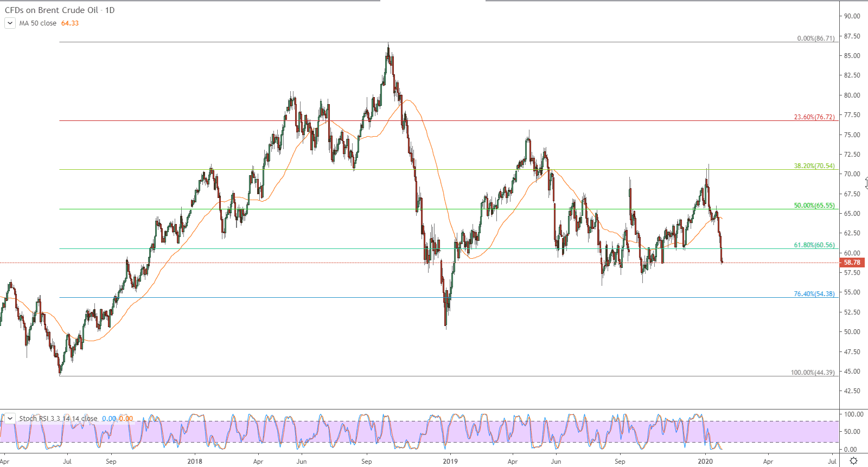
Task: Select the 'Stoch RSI 3 3 14 14 close' label
Action: pos(58,419)
